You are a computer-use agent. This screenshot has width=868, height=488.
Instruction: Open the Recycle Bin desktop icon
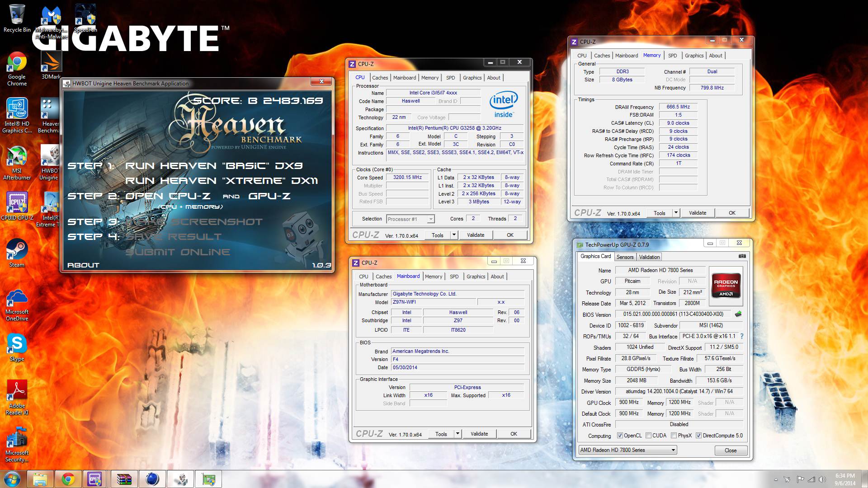coord(17,18)
